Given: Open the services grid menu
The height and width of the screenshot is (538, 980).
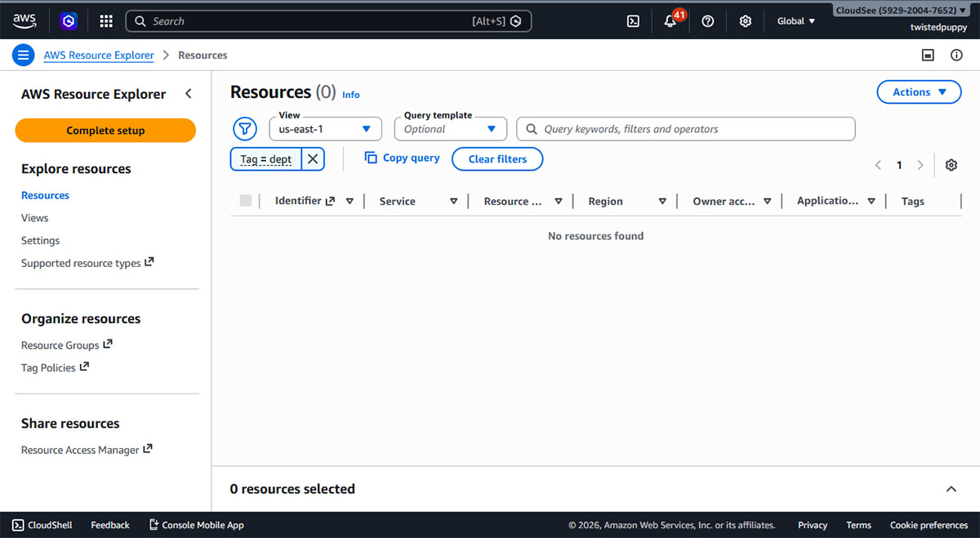Looking at the screenshot, I should (x=106, y=21).
